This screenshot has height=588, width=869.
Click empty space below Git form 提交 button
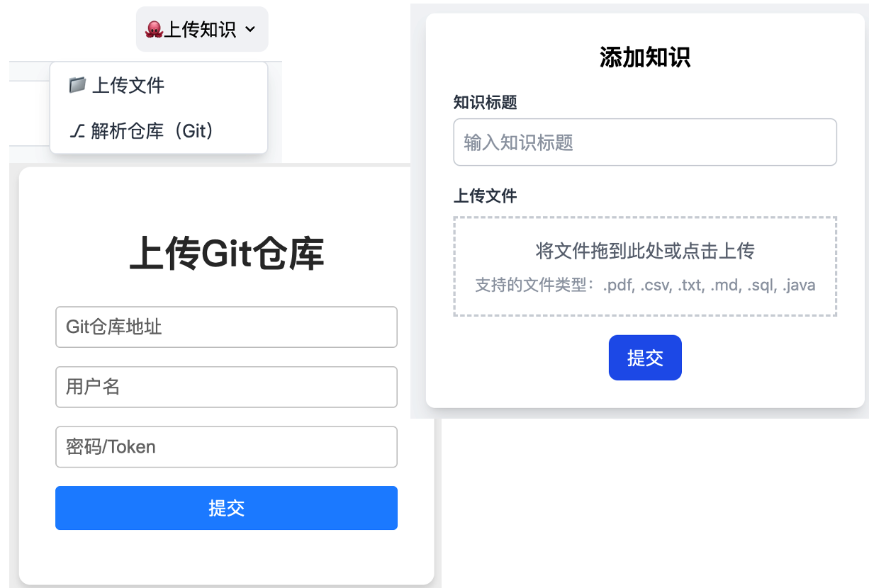click(x=226, y=556)
